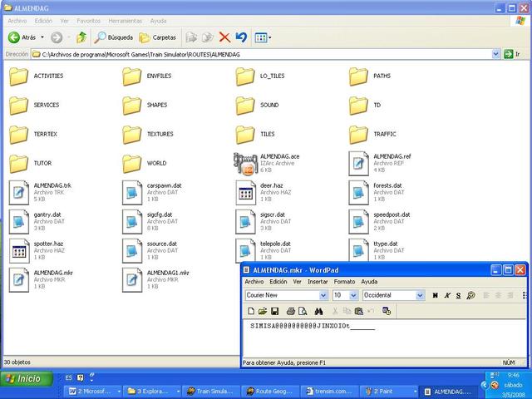
Task: Click the Undo icon in Explorer toolbar
Action: pos(241,37)
